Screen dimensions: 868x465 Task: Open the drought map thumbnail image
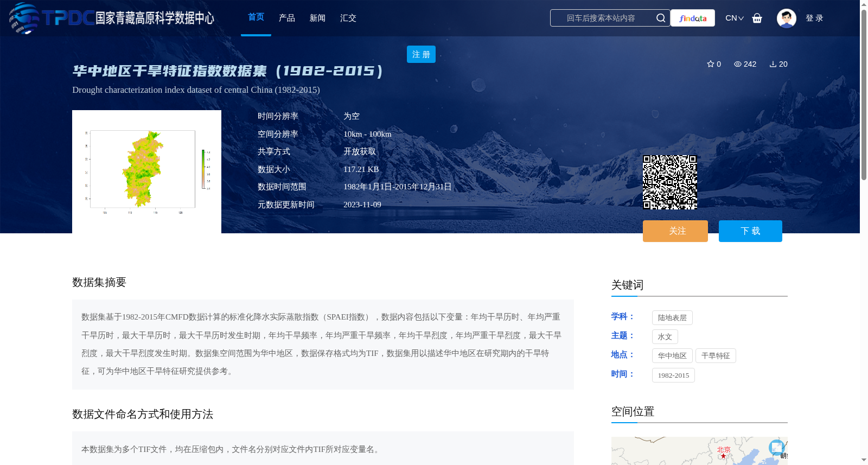pyautogui.click(x=146, y=171)
